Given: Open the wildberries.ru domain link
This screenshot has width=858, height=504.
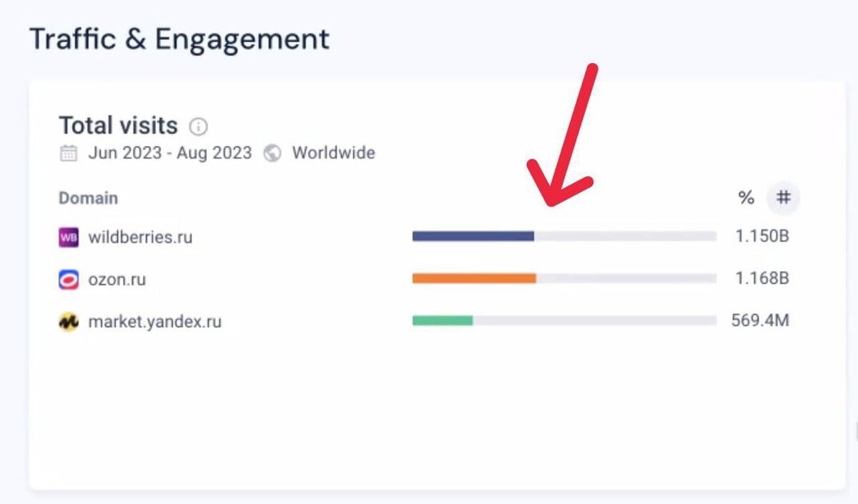Looking at the screenshot, I should pyautogui.click(x=140, y=237).
